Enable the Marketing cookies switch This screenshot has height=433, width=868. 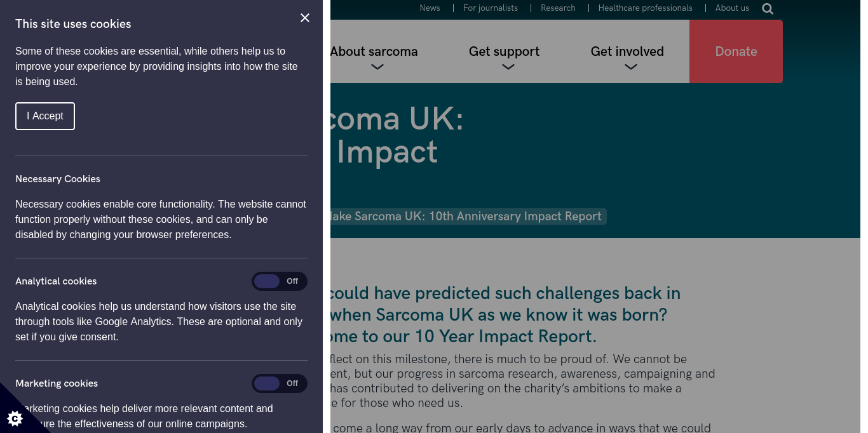(279, 383)
